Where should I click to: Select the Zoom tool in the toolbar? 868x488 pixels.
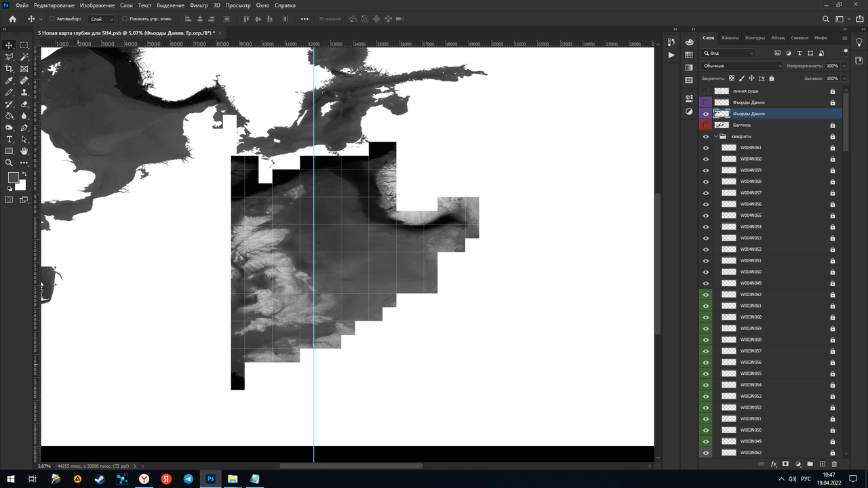(x=9, y=163)
